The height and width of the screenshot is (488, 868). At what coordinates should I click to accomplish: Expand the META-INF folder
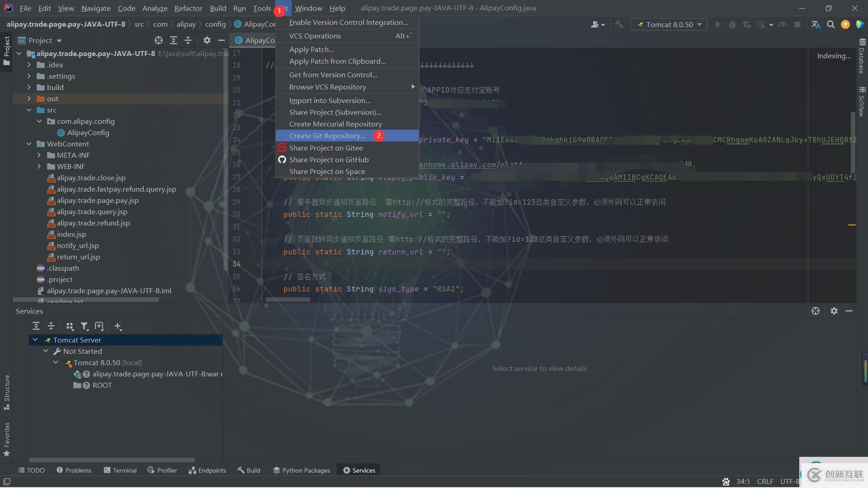pyautogui.click(x=39, y=155)
